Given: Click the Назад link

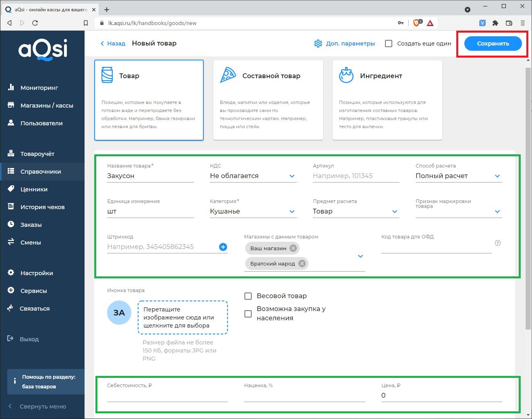Looking at the screenshot, I should pos(113,44).
